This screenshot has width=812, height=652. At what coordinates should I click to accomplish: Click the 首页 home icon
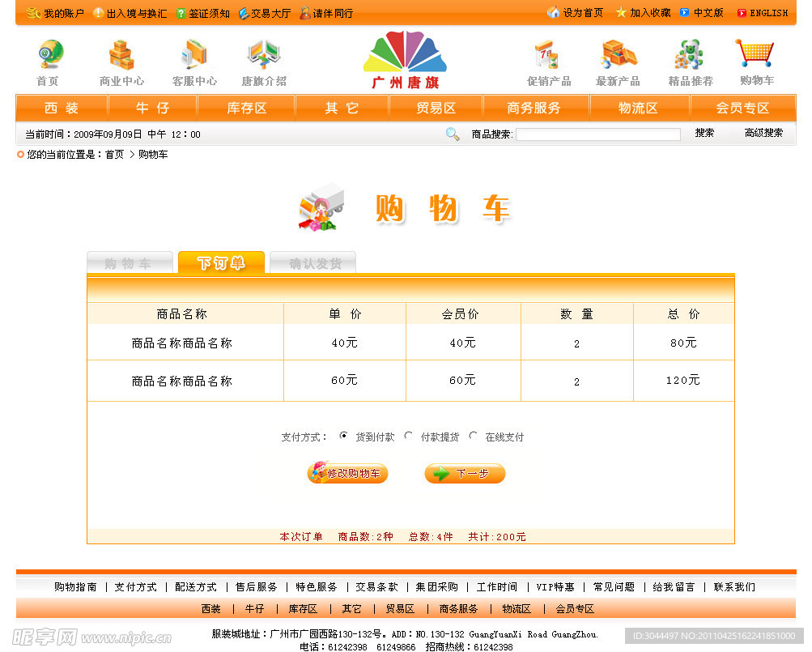point(49,55)
